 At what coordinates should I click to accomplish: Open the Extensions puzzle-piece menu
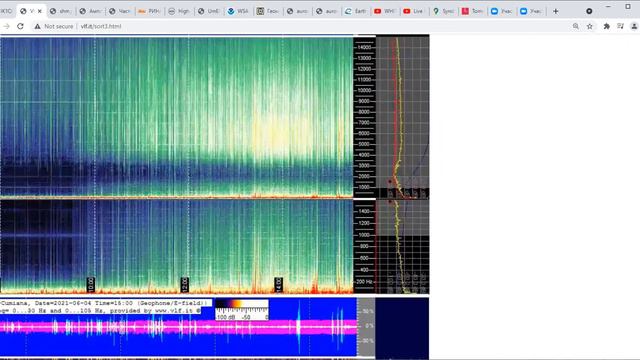click(607, 26)
